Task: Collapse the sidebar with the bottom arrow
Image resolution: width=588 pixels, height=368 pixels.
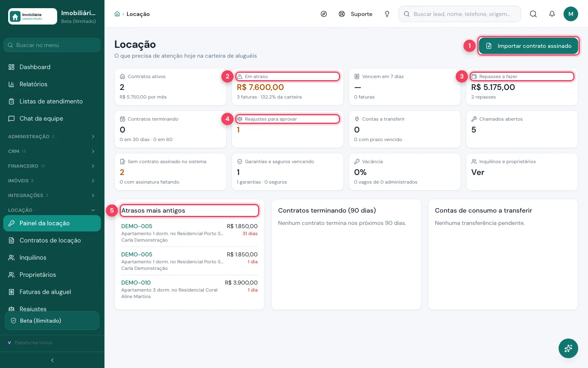Action: 52,360
